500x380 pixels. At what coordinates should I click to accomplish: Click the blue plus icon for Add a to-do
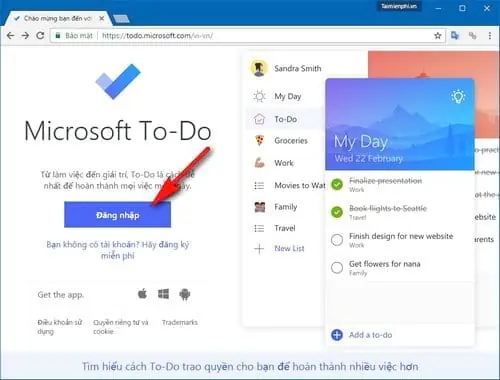[337, 335]
